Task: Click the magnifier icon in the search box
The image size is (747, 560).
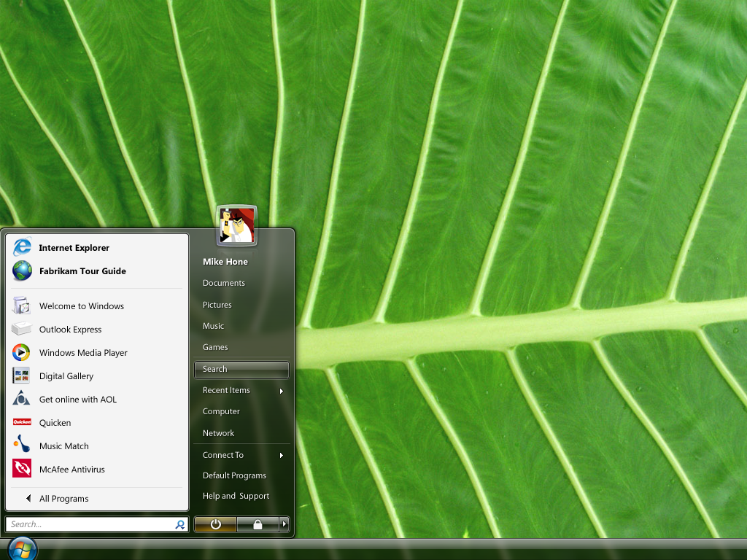Action: click(180, 524)
